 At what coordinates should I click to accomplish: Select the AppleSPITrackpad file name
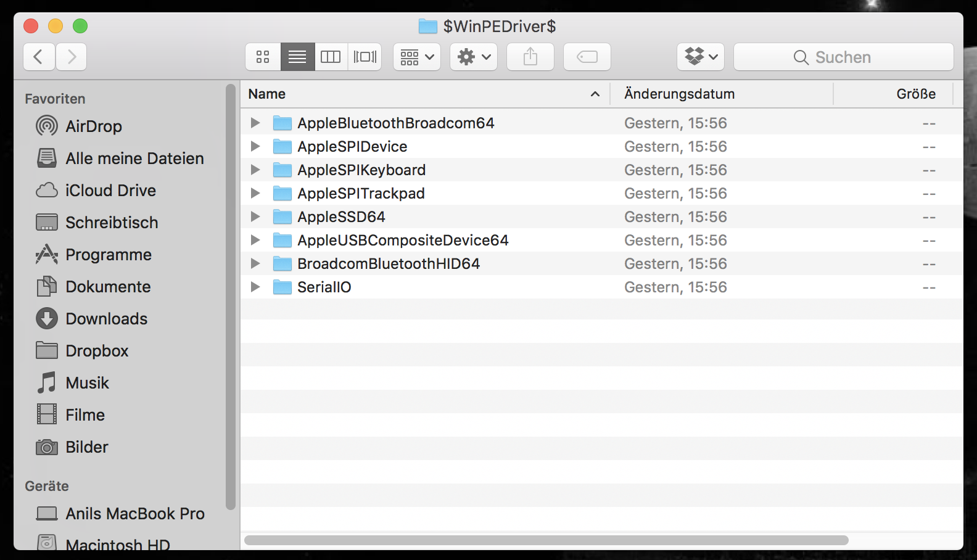pyautogui.click(x=361, y=193)
